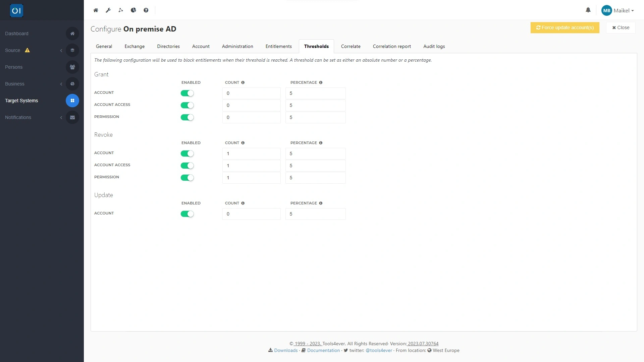Open the Maikel user dropdown
644x362 pixels.
point(618,10)
